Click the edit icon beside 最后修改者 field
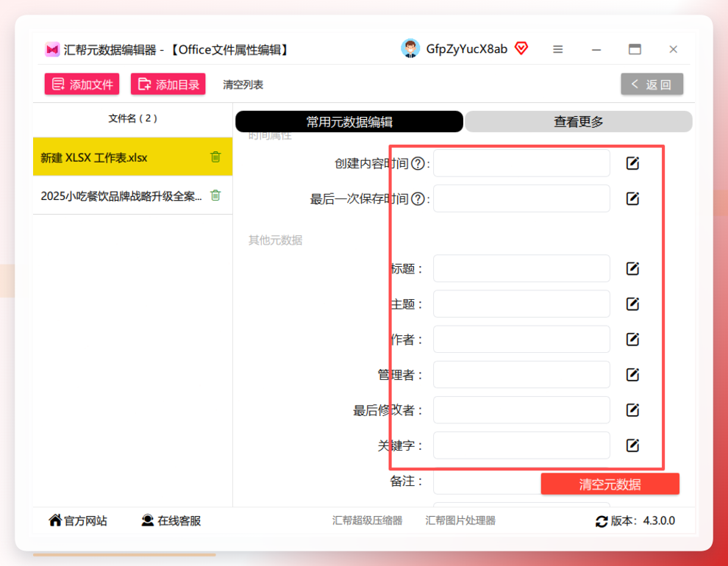728x566 pixels. pos(632,410)
